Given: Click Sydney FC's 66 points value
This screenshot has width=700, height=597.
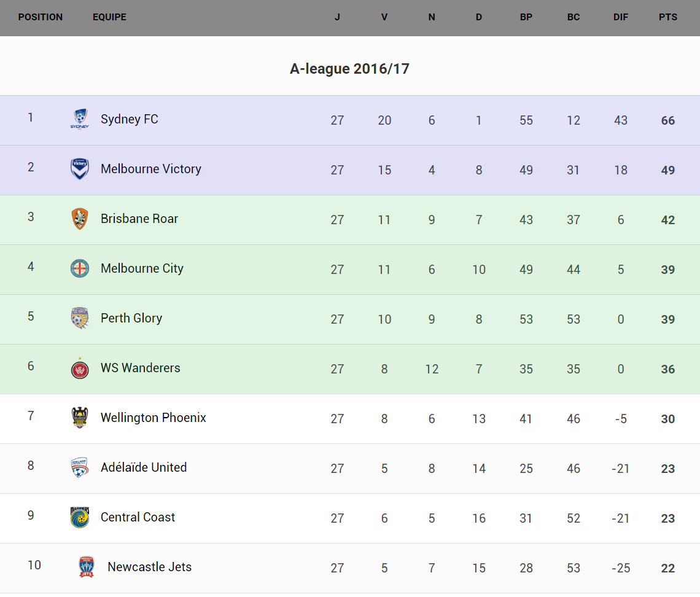Looking at the screenshot, I should 668,121.
